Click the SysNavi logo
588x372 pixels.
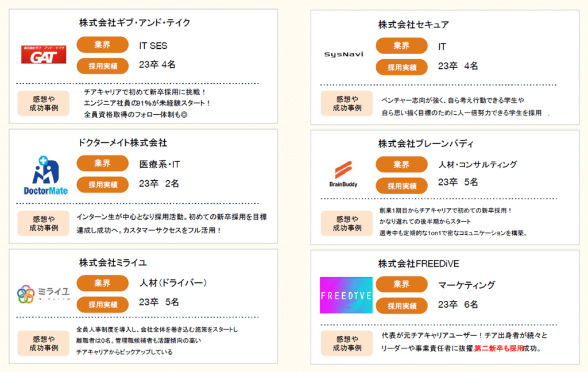pyautogui.click(x=344, y=55)
